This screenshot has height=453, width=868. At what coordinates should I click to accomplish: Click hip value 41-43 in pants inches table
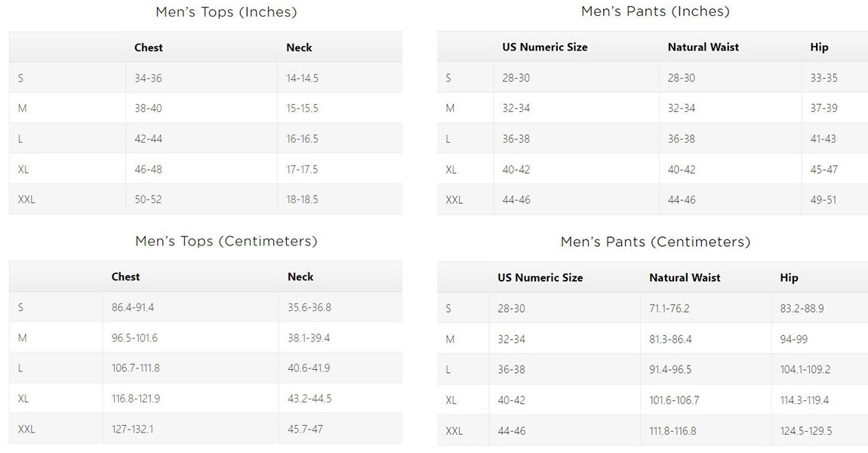(823, 139)
